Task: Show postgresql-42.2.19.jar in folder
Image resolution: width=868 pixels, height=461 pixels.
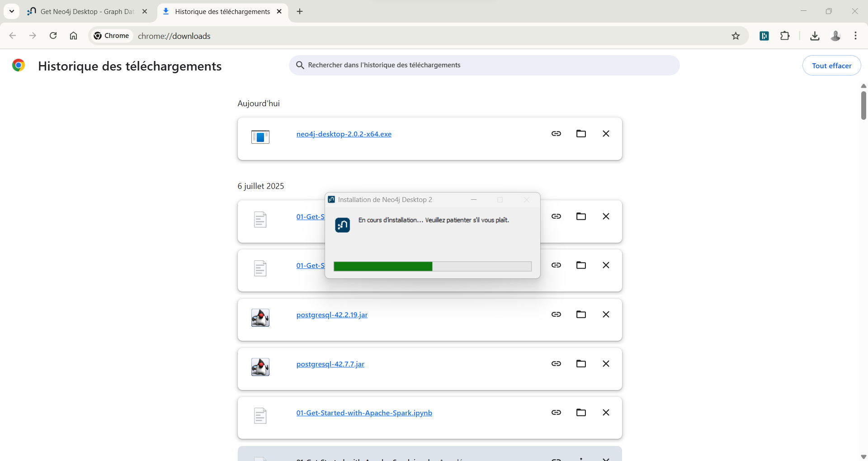Action: click(581, 315)
